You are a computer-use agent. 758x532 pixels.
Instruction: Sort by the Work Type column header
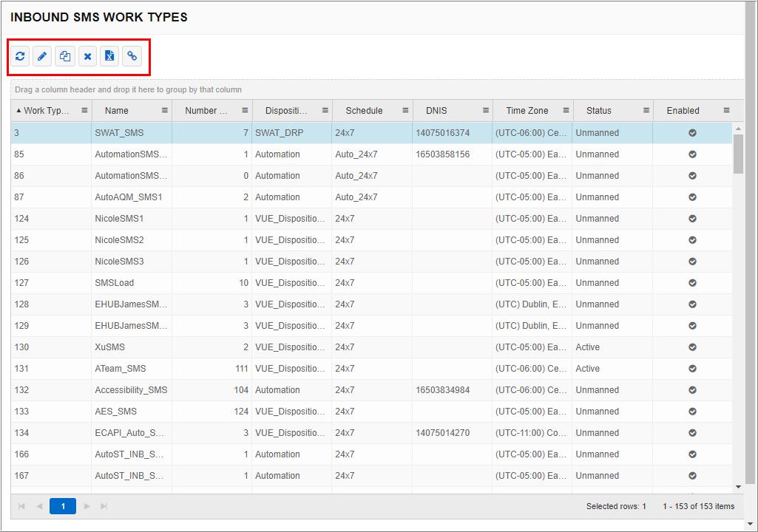click(44, 109)
